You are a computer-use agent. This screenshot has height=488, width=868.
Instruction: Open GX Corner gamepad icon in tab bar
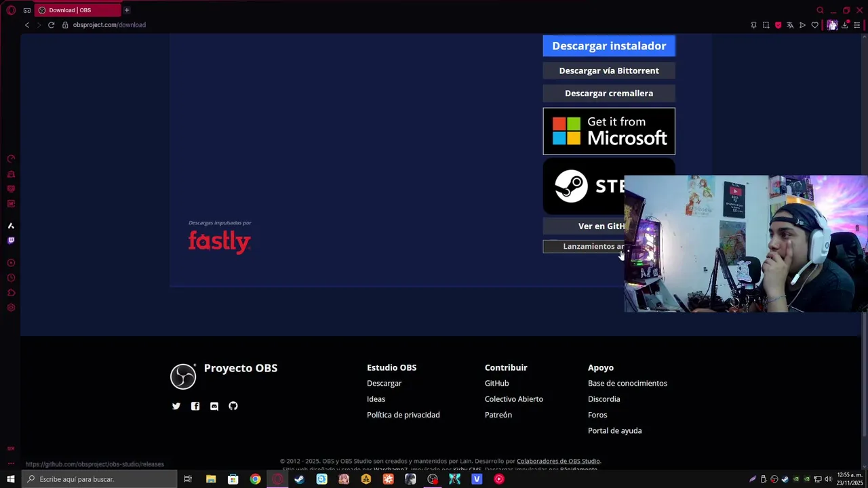(x=26, y=10)
